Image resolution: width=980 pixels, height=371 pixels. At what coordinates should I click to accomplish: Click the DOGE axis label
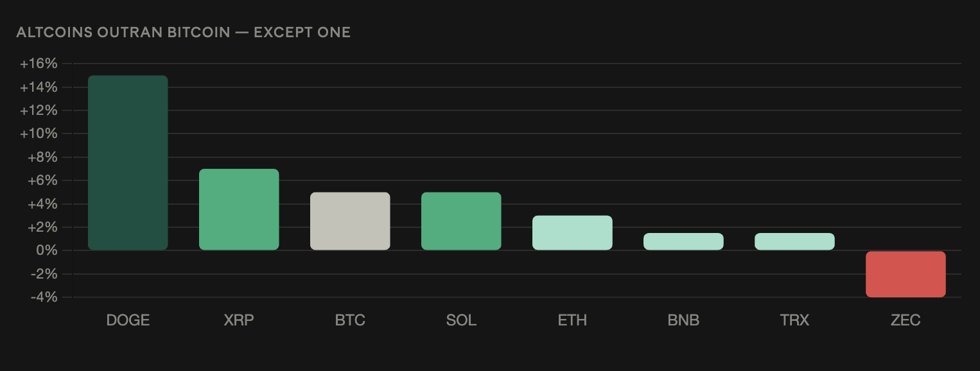(x=128, y=320)
